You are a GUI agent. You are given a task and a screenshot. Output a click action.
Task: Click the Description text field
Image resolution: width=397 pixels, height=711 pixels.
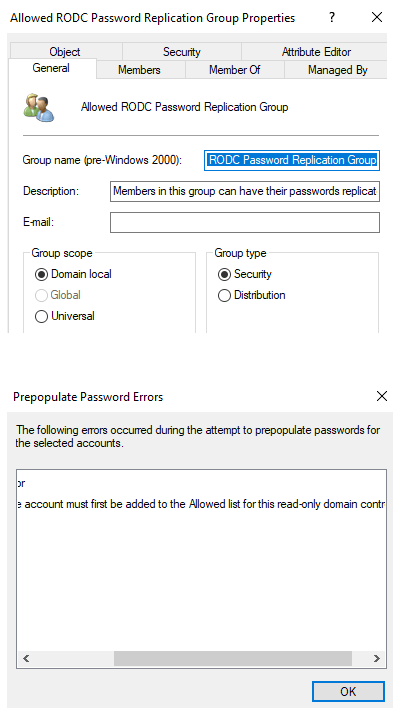coord(245,191)
